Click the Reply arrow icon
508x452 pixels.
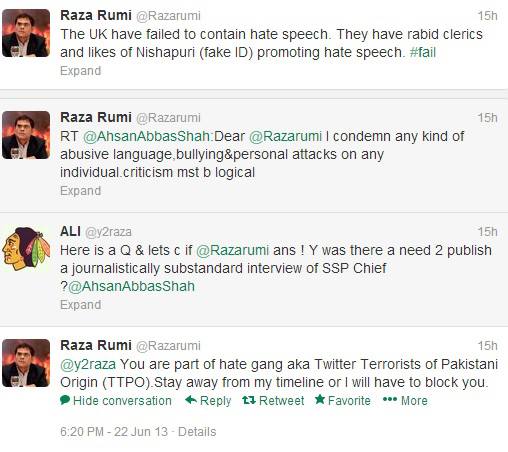[191, 400]
